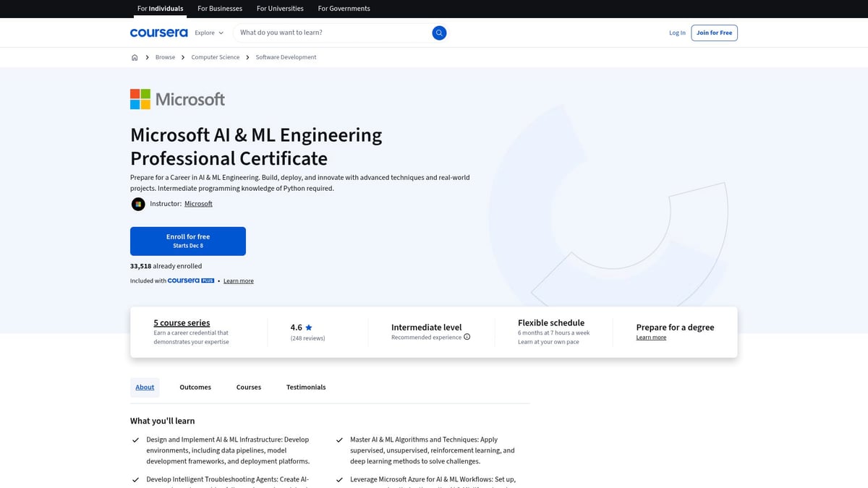Click checkmark beside 'Design and Implement AI & ML Infrastructure'
Image resolution: width=868 pixels, height=488 pixels.
coord(135,440)
